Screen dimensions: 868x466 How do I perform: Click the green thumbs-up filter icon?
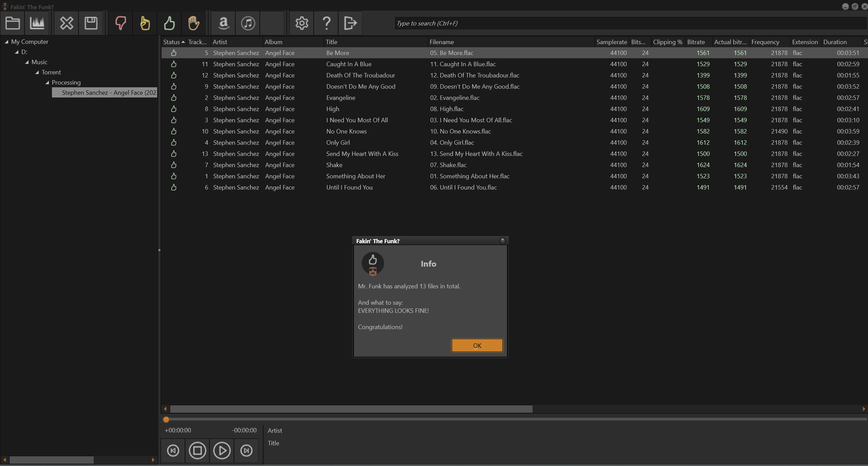pyautogui.click(x=169, y=23)
